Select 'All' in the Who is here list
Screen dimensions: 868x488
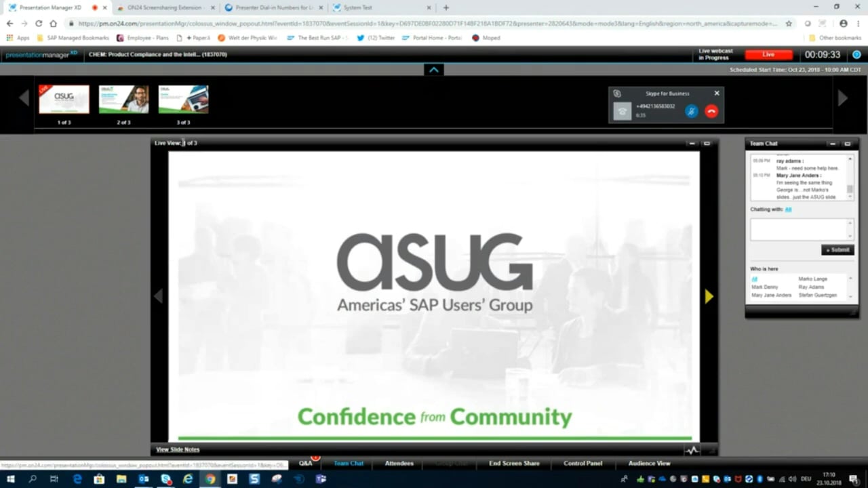click(x=754, y=279)
